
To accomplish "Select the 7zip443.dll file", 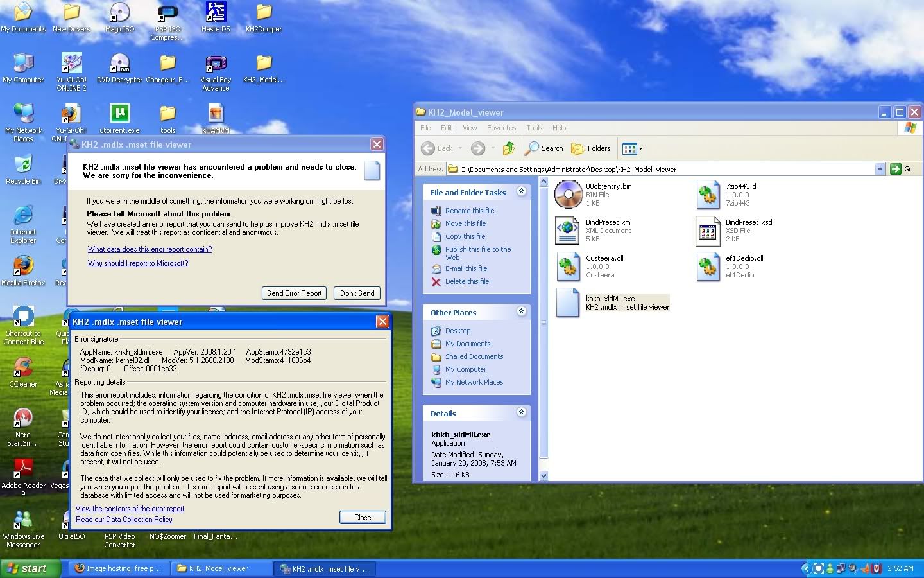I will [728, 194].
